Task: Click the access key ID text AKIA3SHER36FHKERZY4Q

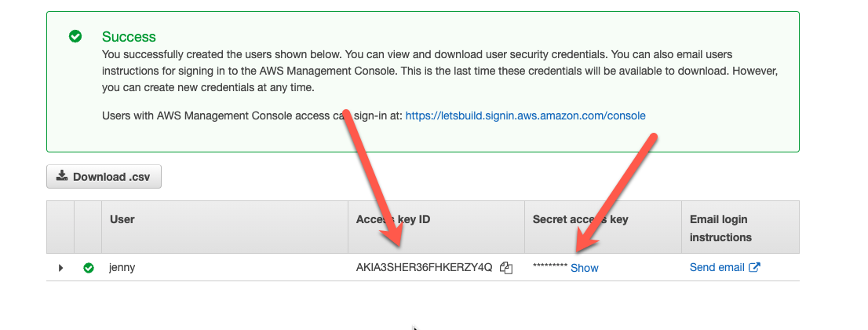Action: pyautogui.click(x=424, y=267)
